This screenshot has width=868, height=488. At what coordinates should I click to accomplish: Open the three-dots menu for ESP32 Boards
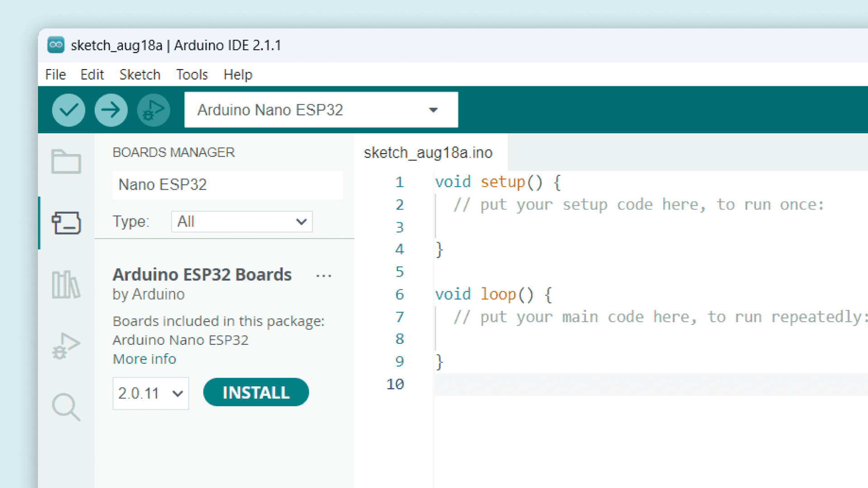[x=324, y=276]
